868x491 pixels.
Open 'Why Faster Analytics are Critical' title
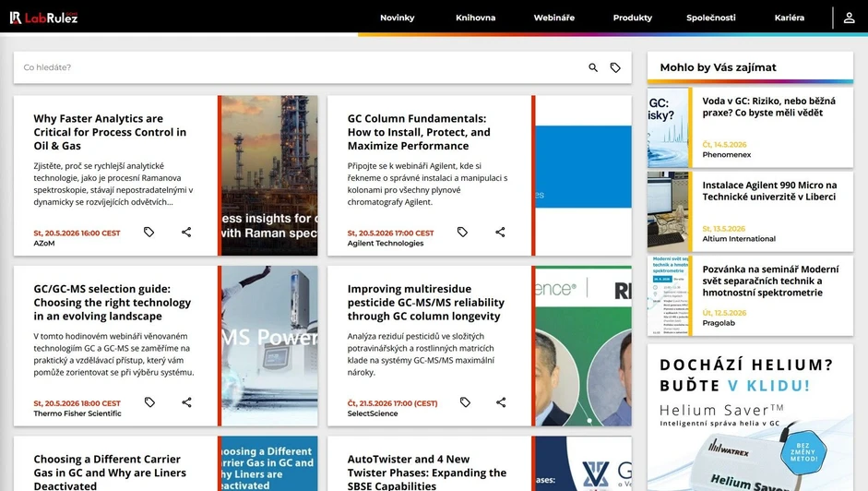click(110, 132)
